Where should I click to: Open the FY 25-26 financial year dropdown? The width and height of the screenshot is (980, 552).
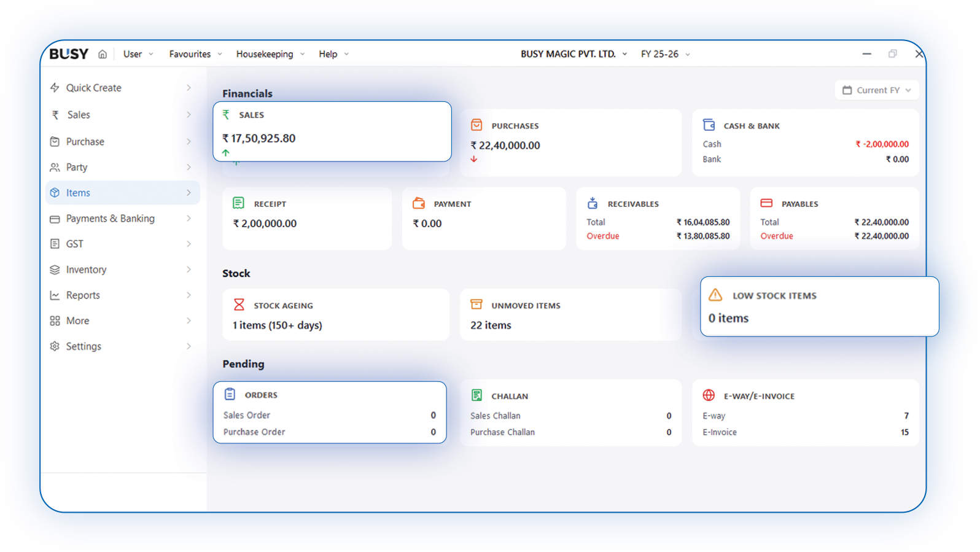coord(666,54)
